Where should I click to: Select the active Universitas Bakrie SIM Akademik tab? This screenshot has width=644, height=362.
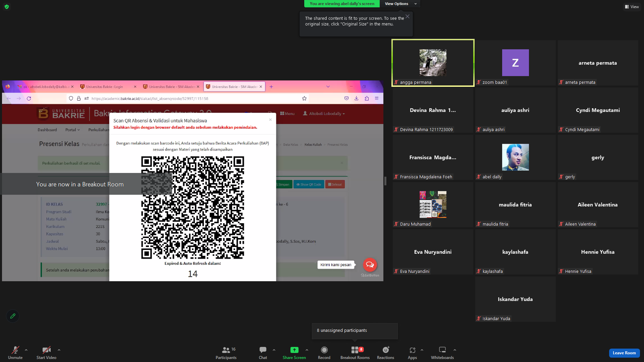point(234,87)
